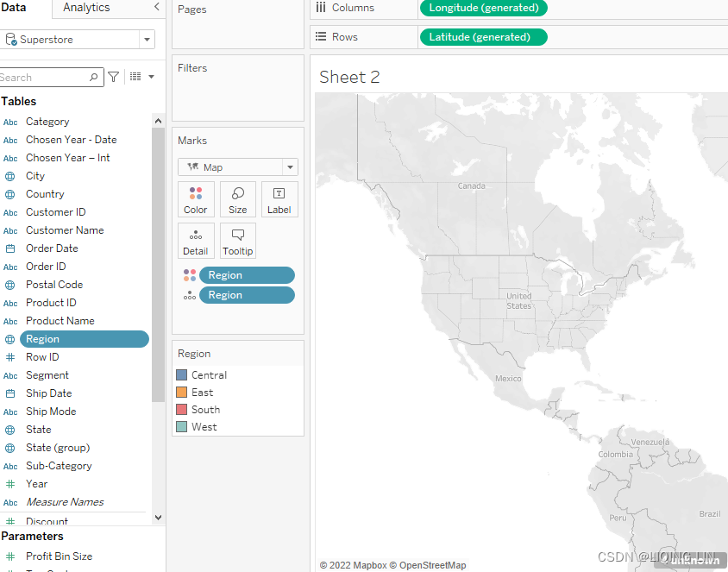
Task: Click the Latitude (generated) pill in Rows
Action: tap(483, 37)
